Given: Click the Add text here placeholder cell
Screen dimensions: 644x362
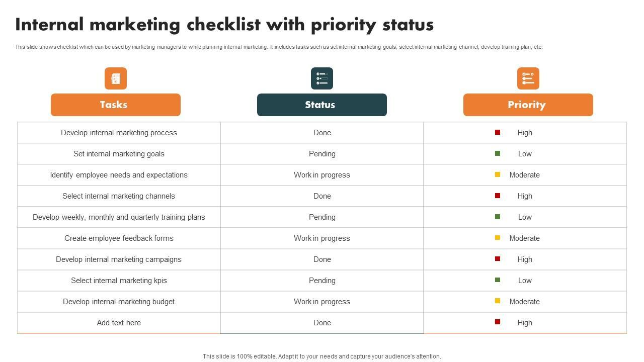Looking at the screenshot, I should pos(119,323).
